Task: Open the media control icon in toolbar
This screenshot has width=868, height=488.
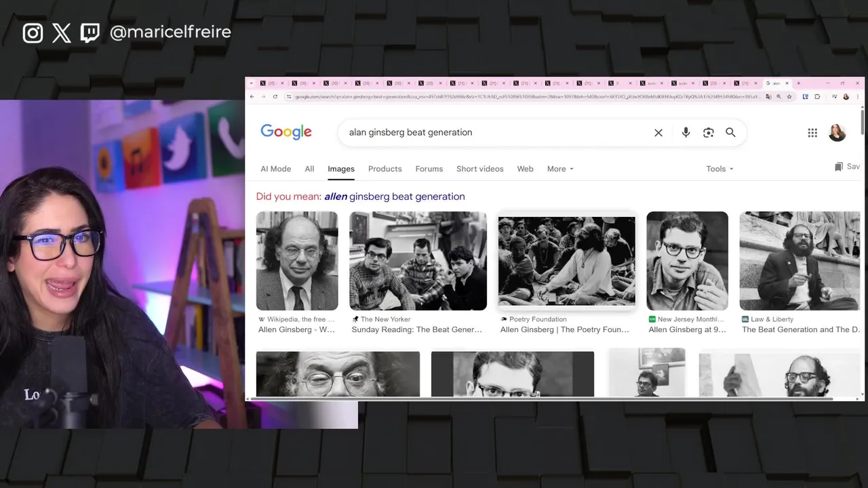Action: point(834,97)
